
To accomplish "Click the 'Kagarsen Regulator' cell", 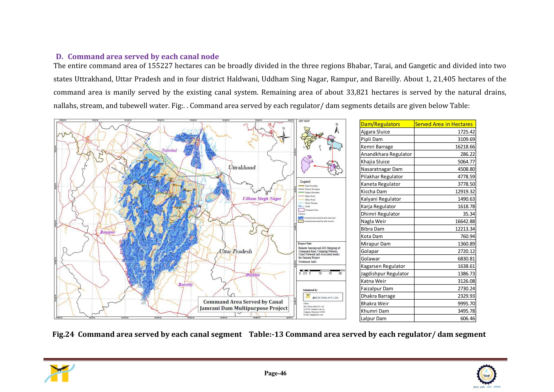I will click(387, 266).
